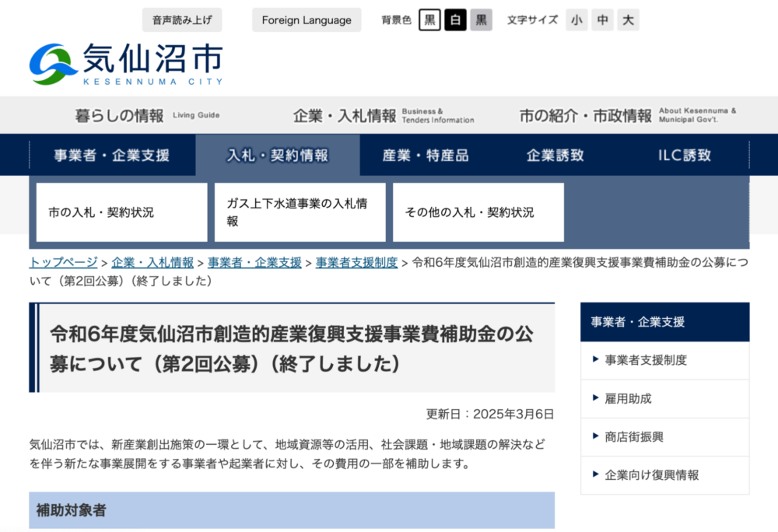Open the Foreign Language button
Screen dimensions: 778x532
coord(307,19)
